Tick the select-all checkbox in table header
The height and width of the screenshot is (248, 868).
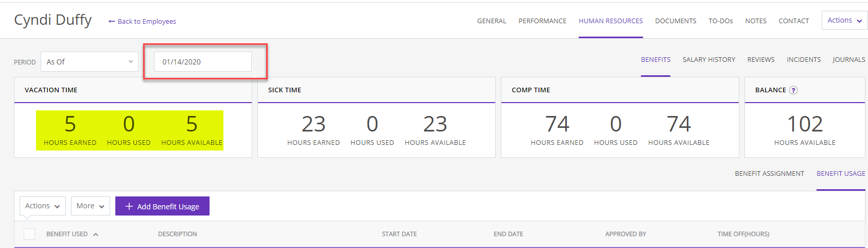click(29, 234)
